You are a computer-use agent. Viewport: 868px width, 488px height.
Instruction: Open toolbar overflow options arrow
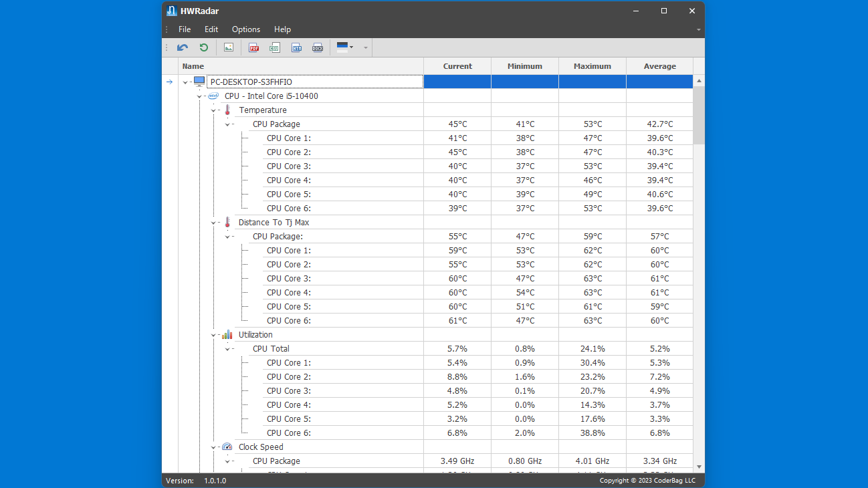tap(365, 47)
